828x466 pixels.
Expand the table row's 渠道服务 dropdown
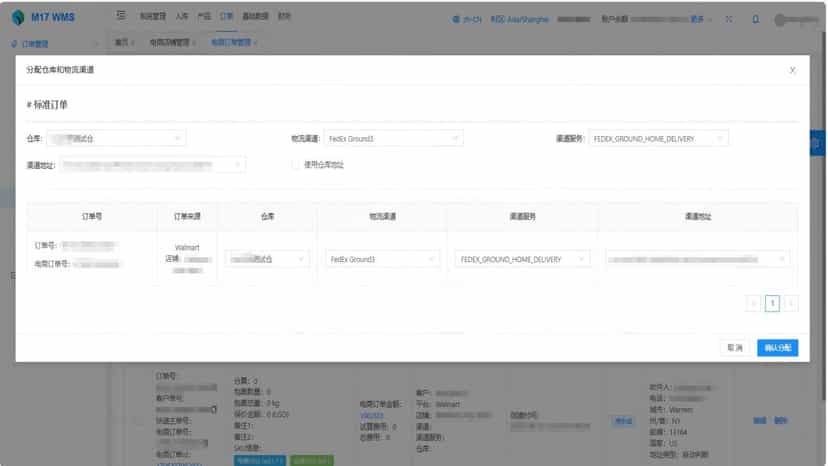pos(522,259)
